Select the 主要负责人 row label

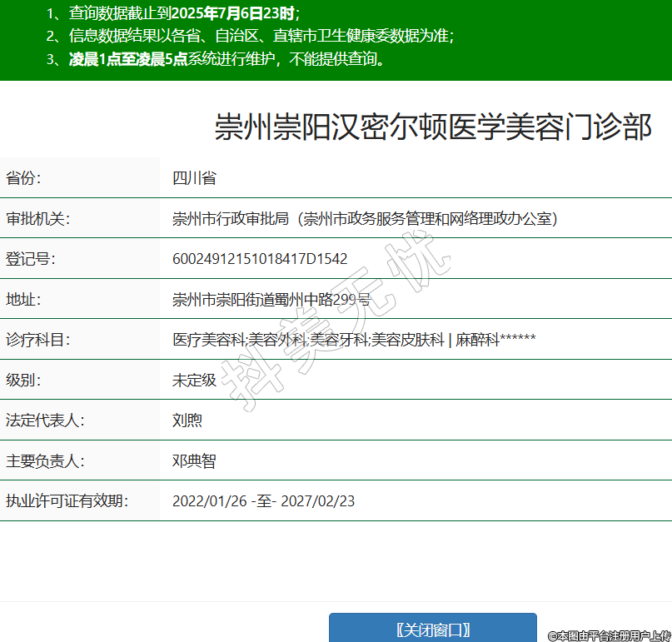coord(45,460)
